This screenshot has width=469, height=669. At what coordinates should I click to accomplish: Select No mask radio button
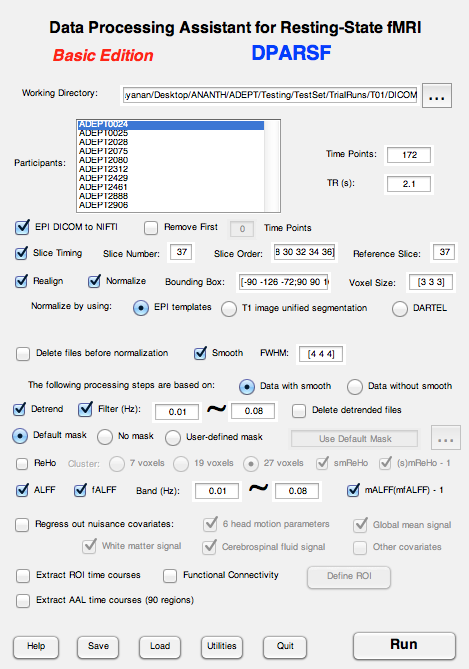105,437
